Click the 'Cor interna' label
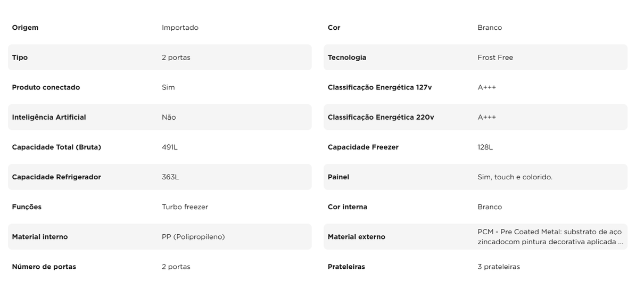 [348, 207]
